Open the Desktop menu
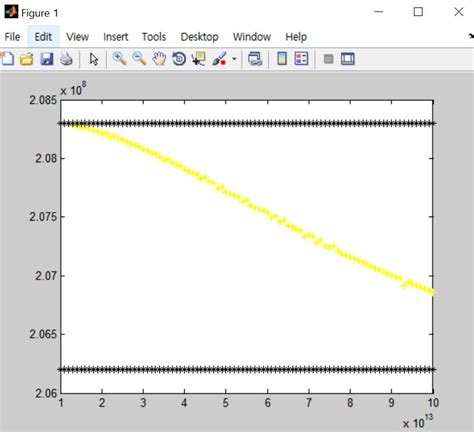Screen dimensions: 474x432 199,37
